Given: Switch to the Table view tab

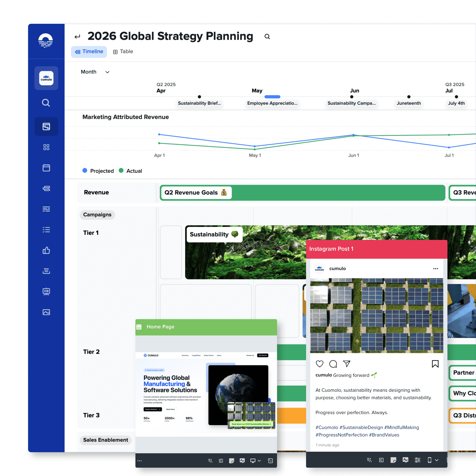Looking at the screenshot, I should [x=123, y=51].
